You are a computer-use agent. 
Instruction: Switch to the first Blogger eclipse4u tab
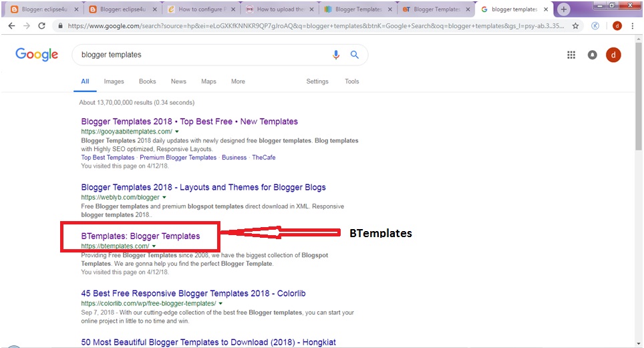[44, 9]
